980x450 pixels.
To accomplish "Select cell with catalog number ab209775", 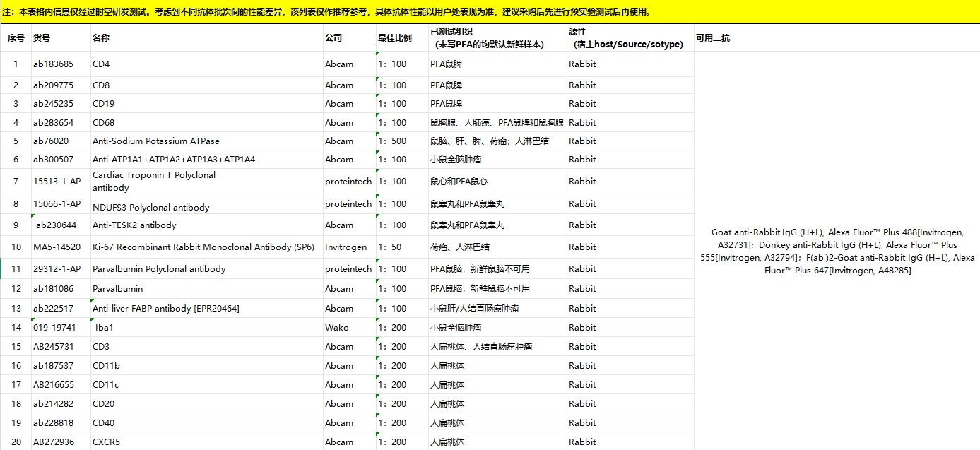I will pos(61,85).
